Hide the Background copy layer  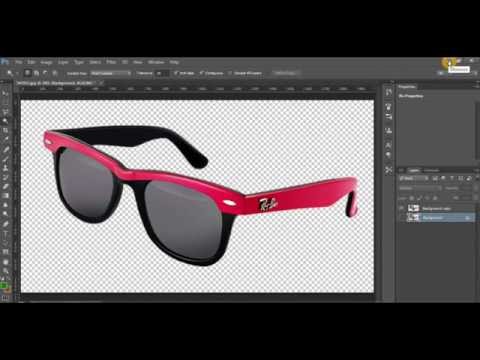tap(401, 208)
